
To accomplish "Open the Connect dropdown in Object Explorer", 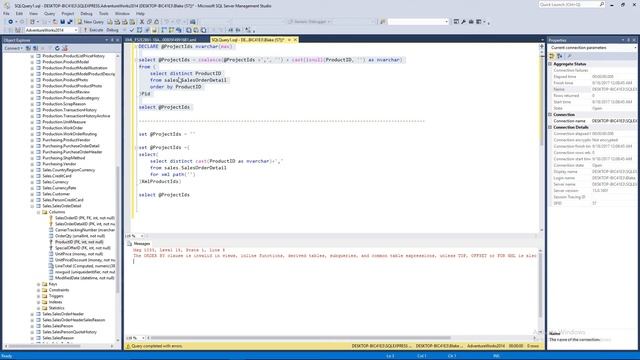I will [x=13, y=48].
